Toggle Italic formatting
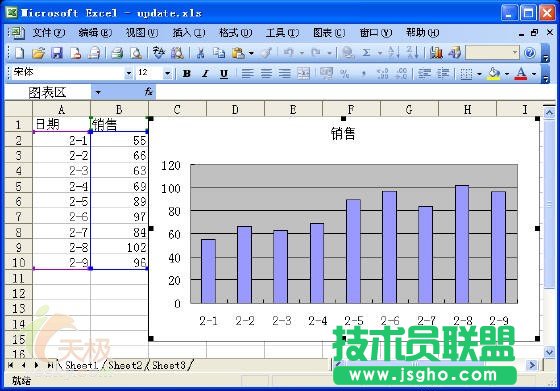This screenshot has width=560, height=391. pyautogui.click(x=205, y=74)
